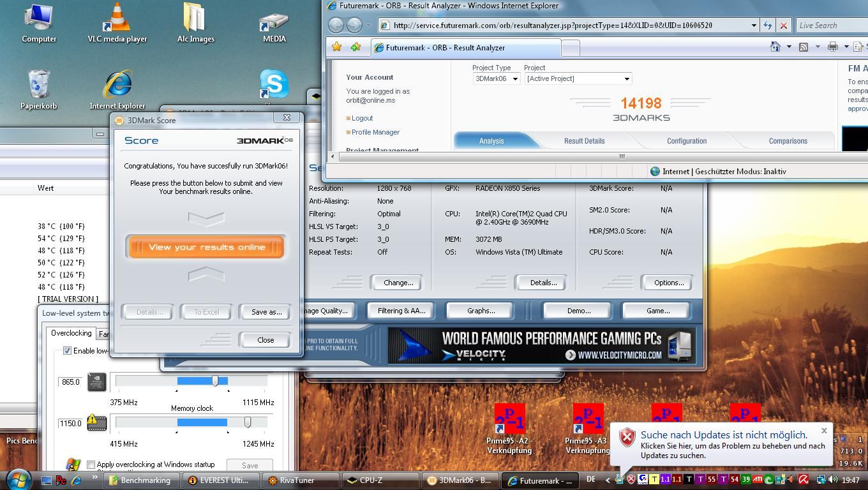Launch VLC media player shortcut
Viewport: 868px width, 490px height.
(x=117, y=23)
